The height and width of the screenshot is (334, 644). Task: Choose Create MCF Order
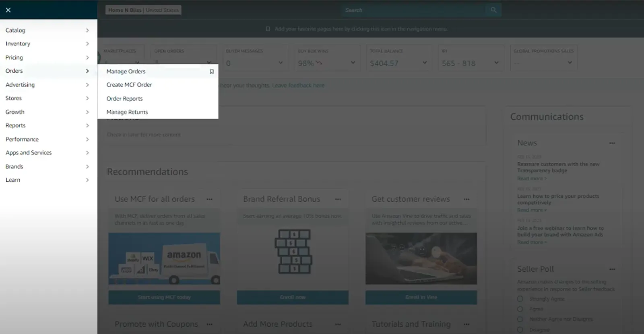tap(129, 85)
